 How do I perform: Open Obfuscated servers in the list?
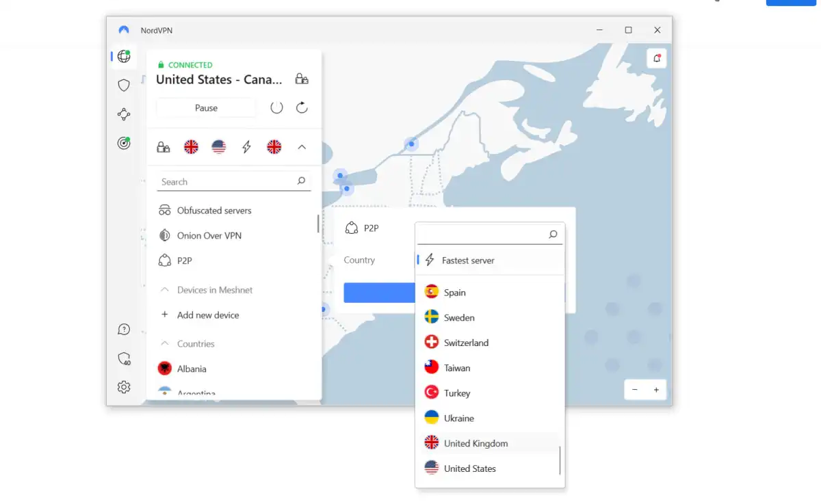[x=213, y=211]
